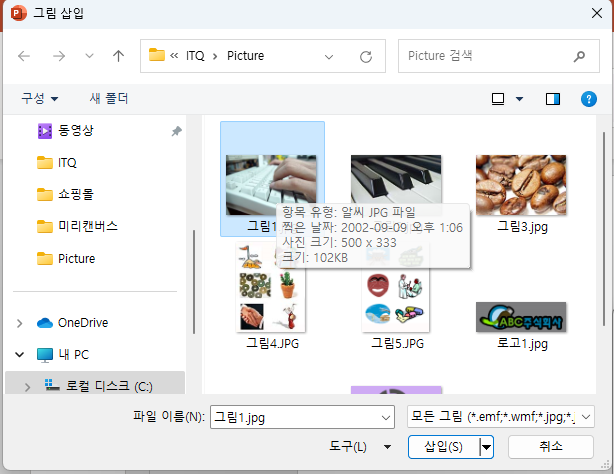
Task: Click navigation pane scrollbar
Action: pos(194,282)
